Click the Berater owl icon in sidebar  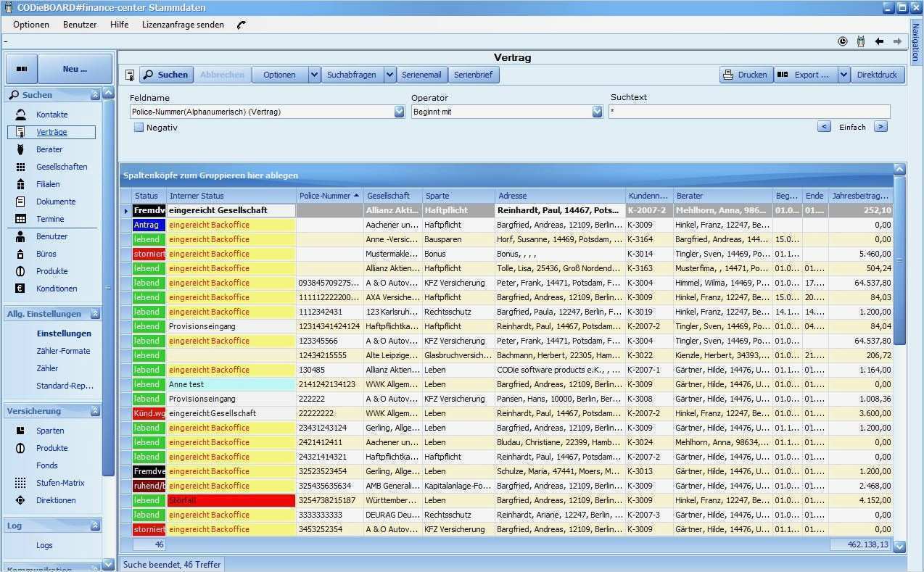click(21, 149)
